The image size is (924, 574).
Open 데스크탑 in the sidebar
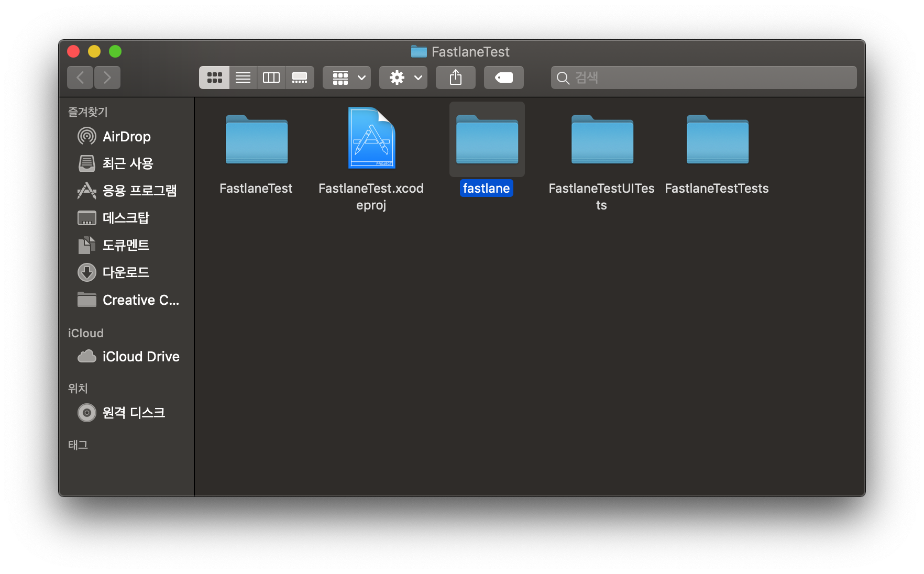coord(126,218)
